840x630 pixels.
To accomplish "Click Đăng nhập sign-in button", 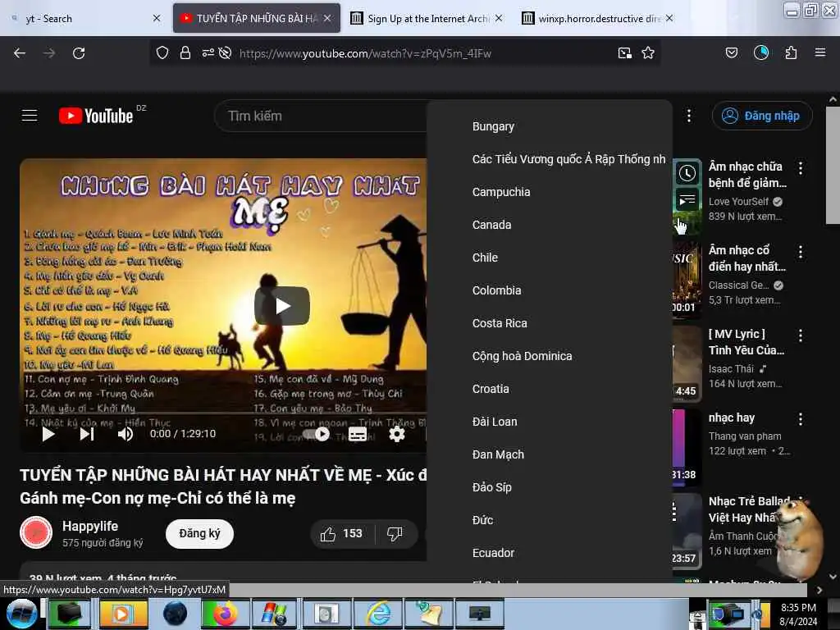I will [762, 116].
